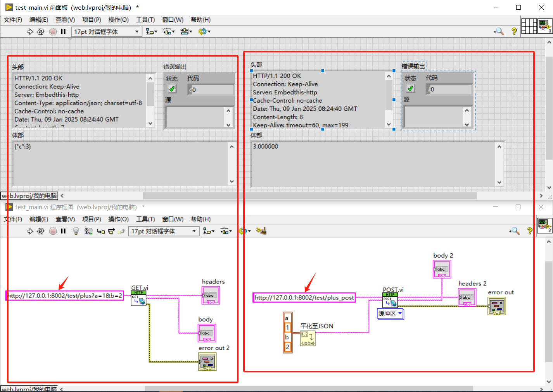
Task: Click the front panel search magnifier icon
Action: (499, 32)
